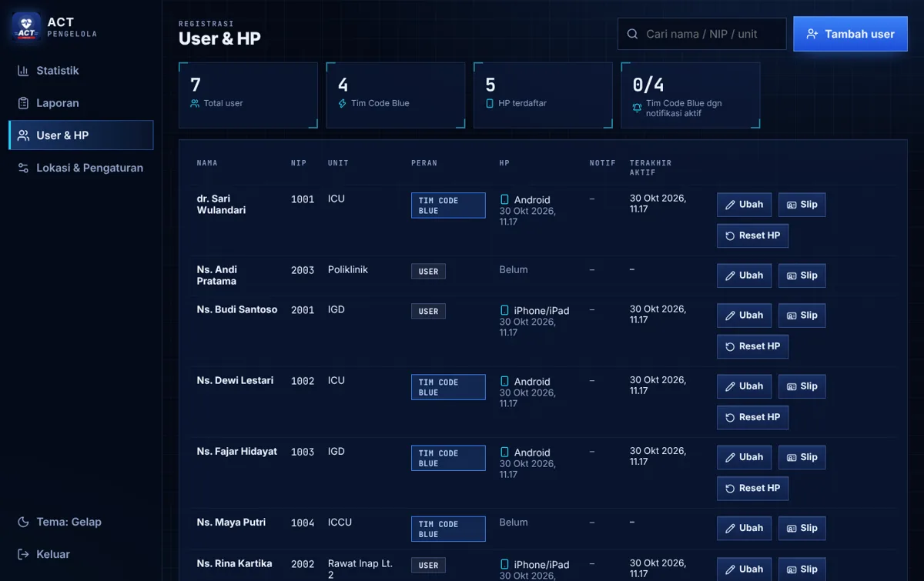Viewport: 924px width, 581px height.
Task: Reset HP for dr. Sari Wulandari
Action: tap(752, 235)
